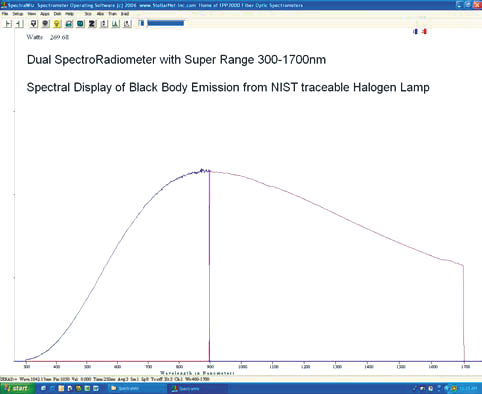Click the second cursor marker toolbar icon
Image resolution: width=482 pixels, height=394 pixels.
pos(19,23)
